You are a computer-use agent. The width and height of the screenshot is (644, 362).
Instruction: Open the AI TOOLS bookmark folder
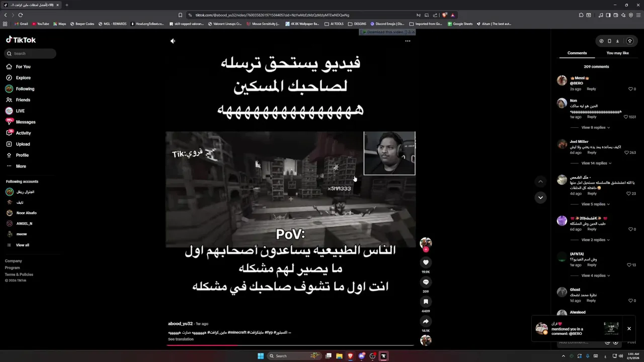tap(334, 24)
